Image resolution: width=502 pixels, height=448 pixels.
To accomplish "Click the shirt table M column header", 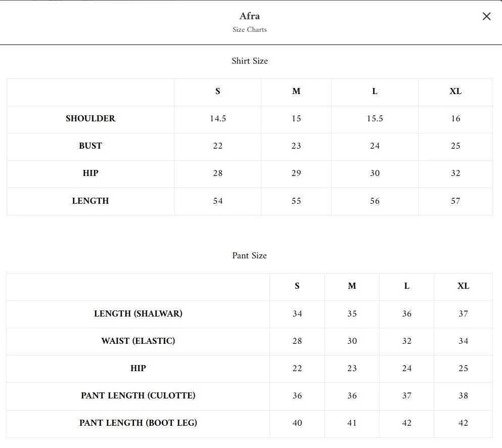I will tap(296, 92).
